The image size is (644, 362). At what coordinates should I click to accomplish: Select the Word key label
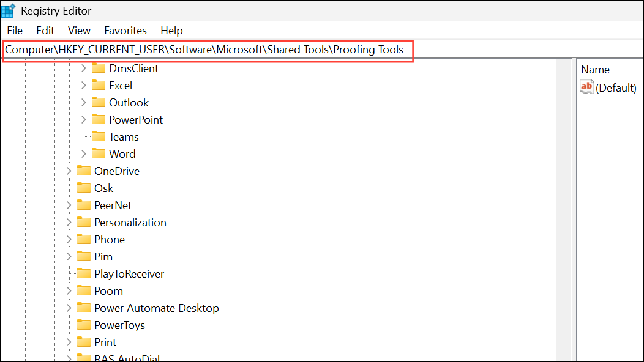[x=122, y=154]
